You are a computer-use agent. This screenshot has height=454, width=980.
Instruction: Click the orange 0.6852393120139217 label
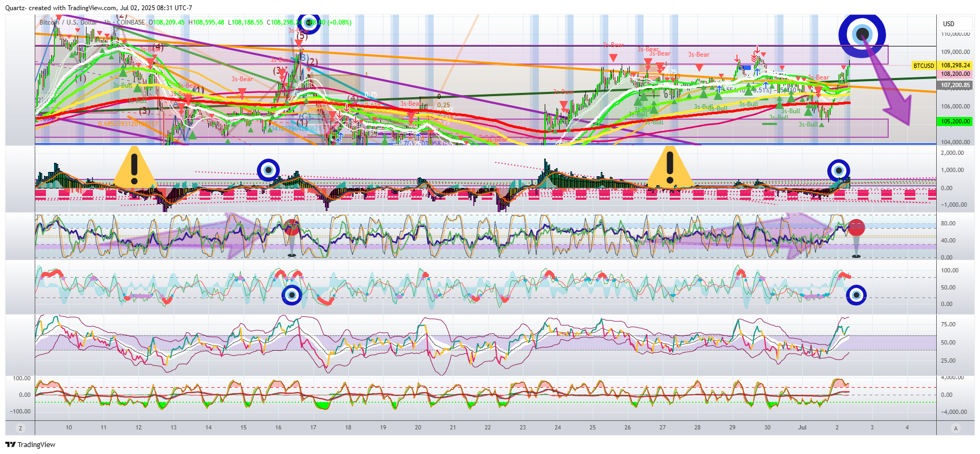click(128, 124)
